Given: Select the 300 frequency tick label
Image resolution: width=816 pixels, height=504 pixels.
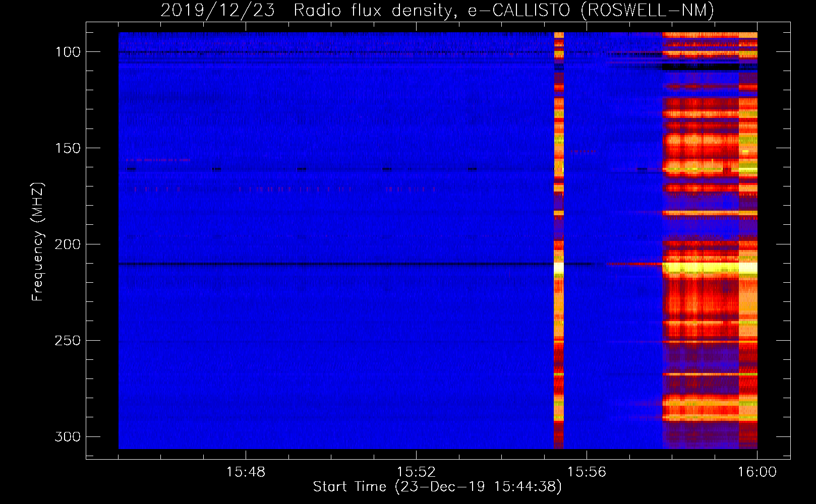Looking at the screenshot, I should tap(67, 436).
